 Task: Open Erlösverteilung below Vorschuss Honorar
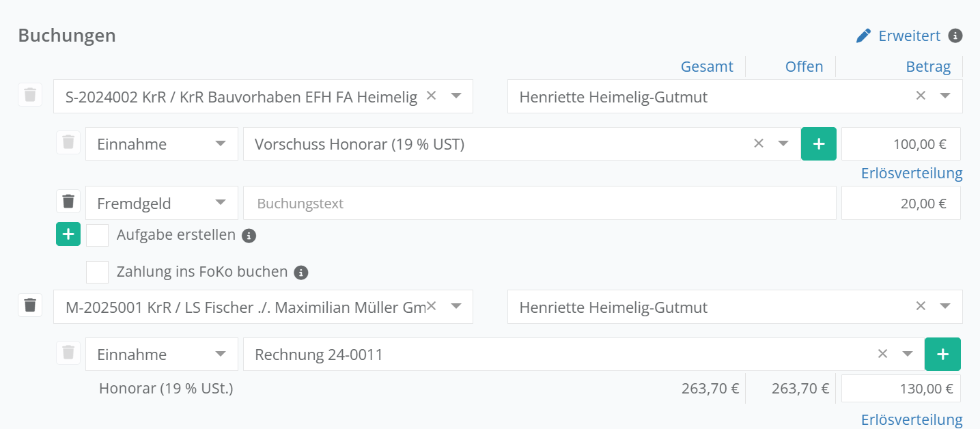pyautogui.click(x=912, y=174)
